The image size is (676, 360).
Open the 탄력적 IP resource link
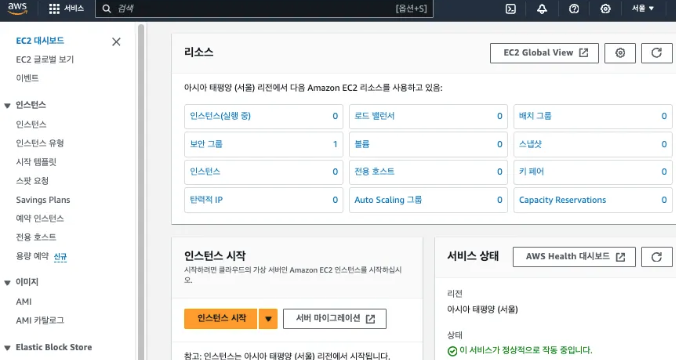[206, 200]
